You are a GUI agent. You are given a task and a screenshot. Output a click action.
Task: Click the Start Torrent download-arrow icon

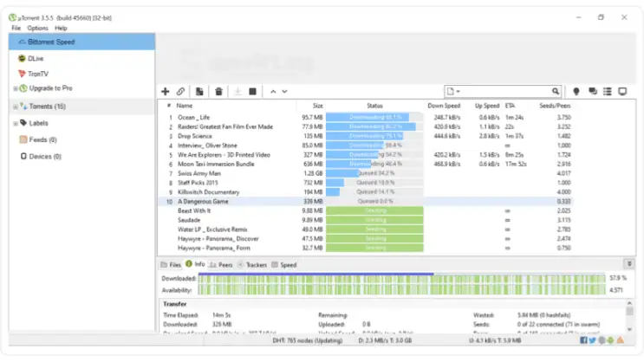[237, 92]
